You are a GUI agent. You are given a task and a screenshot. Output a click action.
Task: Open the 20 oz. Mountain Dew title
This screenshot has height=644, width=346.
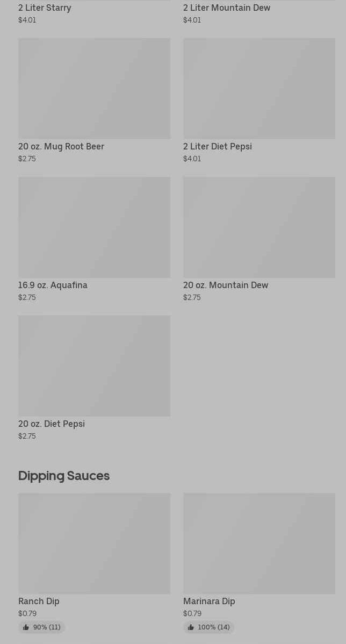tap(226, 285)
